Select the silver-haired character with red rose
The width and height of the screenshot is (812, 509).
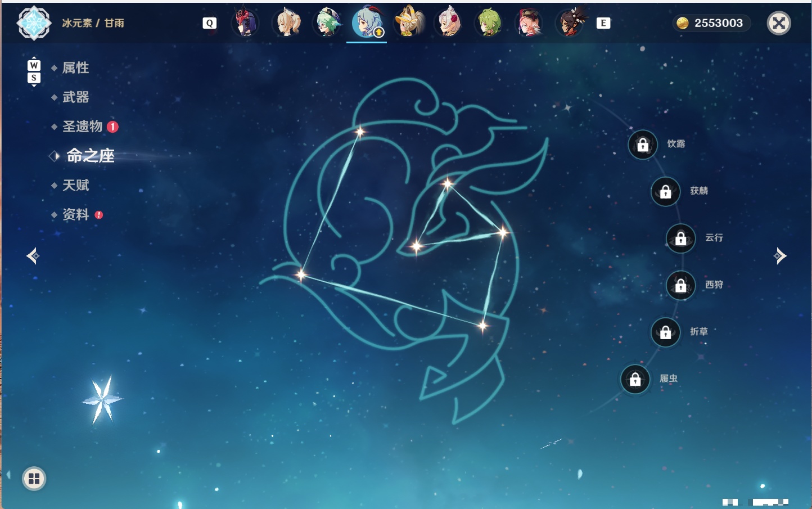[x=449, y=22]
